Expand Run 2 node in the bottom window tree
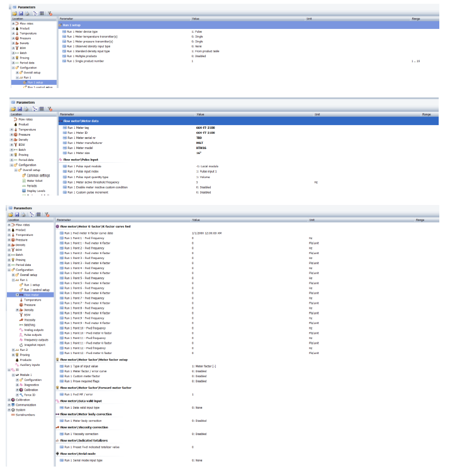 13,350
